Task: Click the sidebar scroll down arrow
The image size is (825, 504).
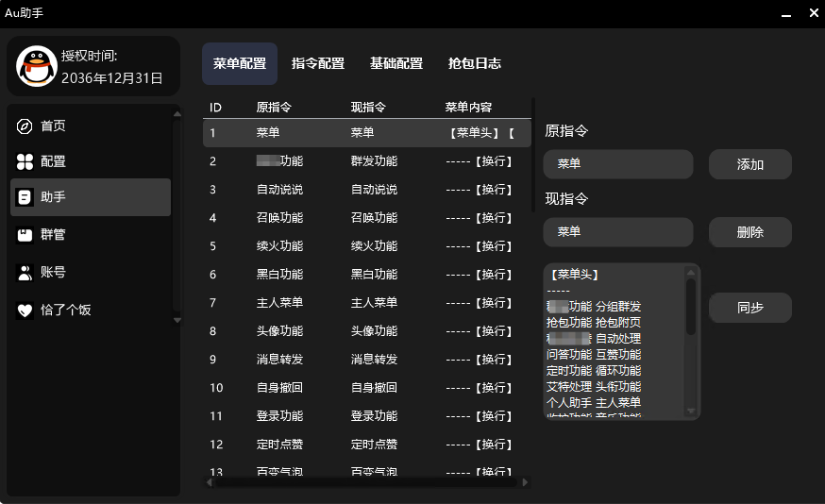Action: 177,320
